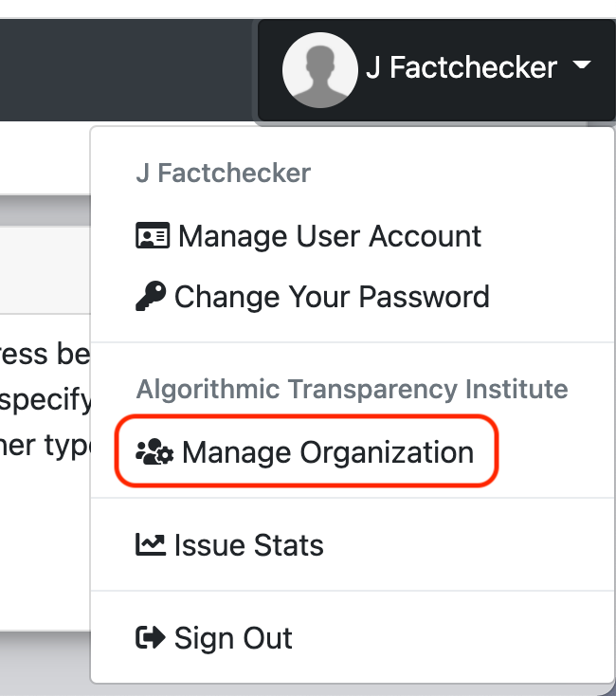Click the exit arrow icon beside Sign Out
Image resolution: width=616 pixels, height=696 pixels.
pyautogui.click(x=151, y=638)
